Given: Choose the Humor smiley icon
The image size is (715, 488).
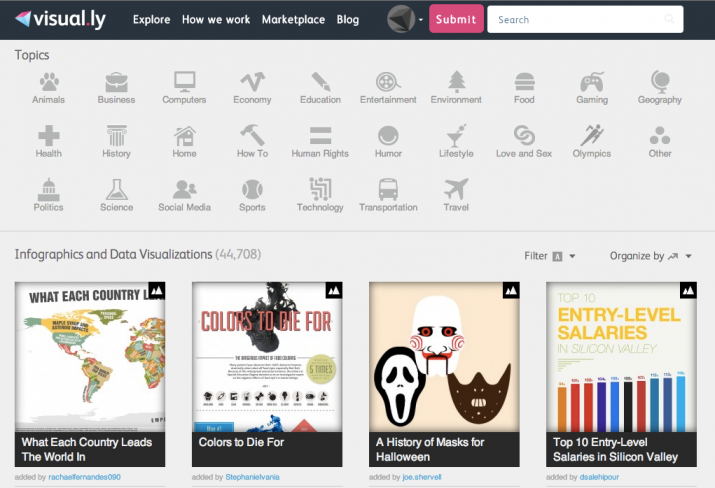Looking at the screenshot, I should [x=388, y=135].
